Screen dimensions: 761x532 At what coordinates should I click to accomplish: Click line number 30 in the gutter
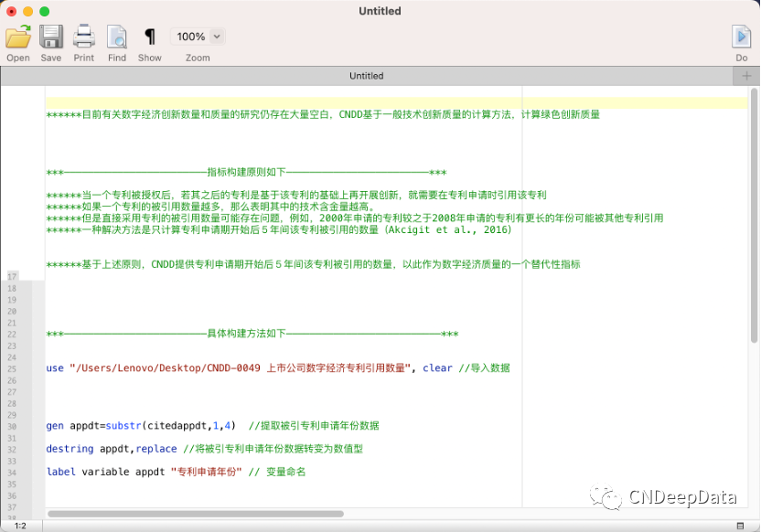(12, 427)
